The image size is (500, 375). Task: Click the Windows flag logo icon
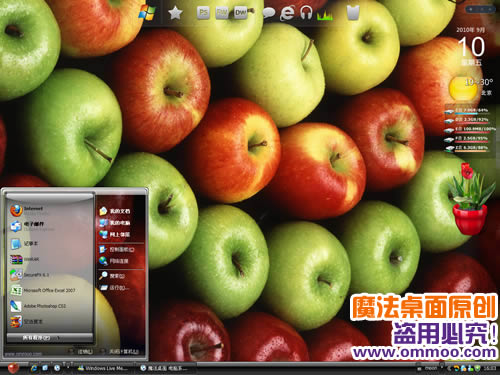pyautogui.click(x=147, y=13)
